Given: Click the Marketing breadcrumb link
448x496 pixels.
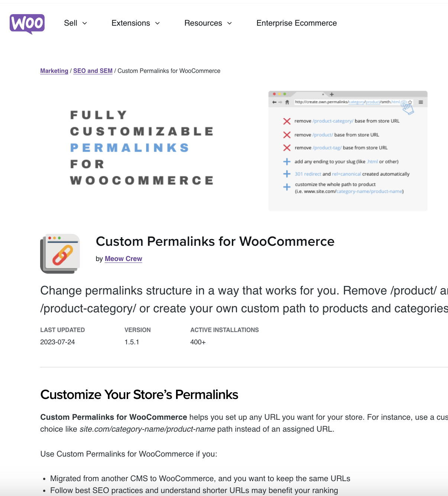Looking at the screenshot, I should (x=54, y=71).
